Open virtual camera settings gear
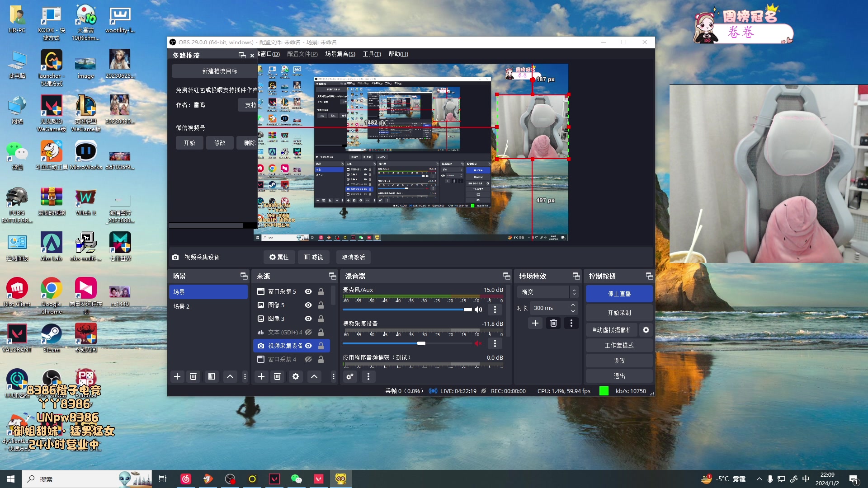868x488 pixels. pos(646,330)
